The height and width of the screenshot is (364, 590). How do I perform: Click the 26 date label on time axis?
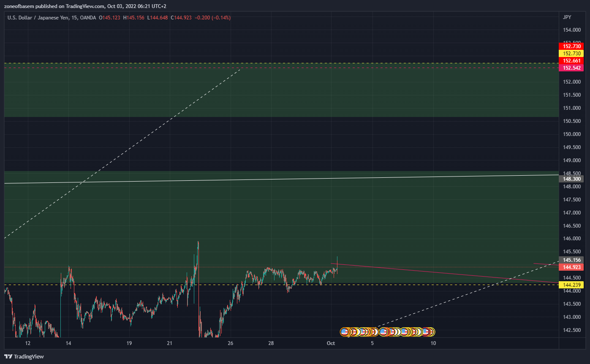(x=231, y=343)
